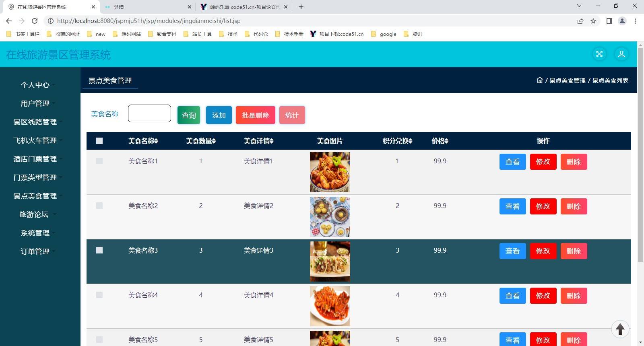Open the Chrome three-dot menu
644x346 pixels.
pos(636,21)
